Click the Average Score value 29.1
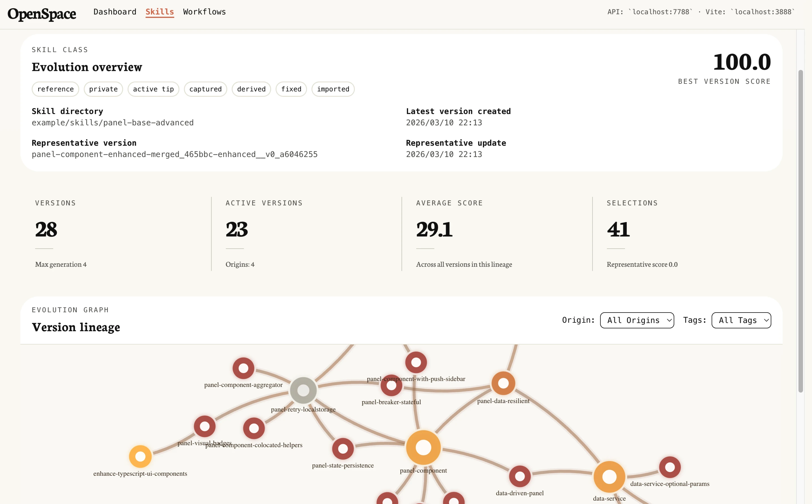 (x=434, y=229)
